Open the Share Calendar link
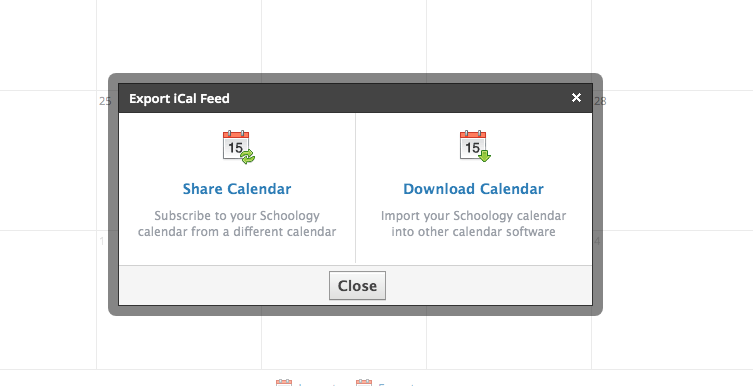 (237, 189)
